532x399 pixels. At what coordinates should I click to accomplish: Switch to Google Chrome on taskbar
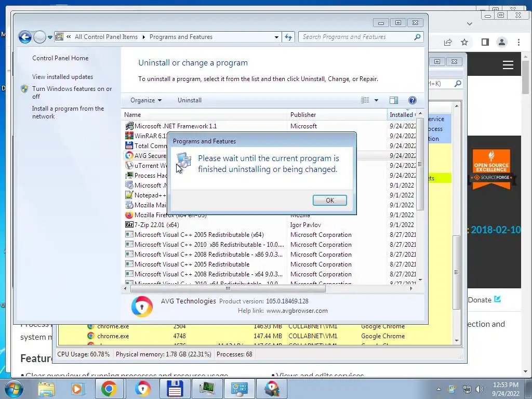coord(109,389)
